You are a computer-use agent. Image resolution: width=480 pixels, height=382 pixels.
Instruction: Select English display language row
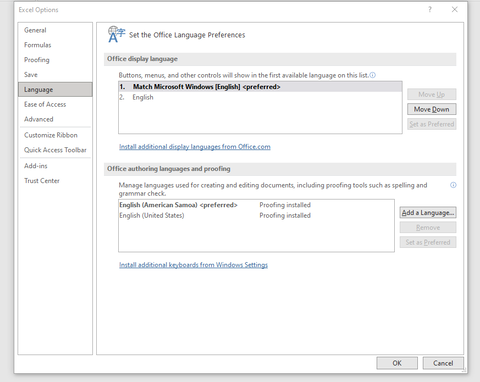coord(260,97)
